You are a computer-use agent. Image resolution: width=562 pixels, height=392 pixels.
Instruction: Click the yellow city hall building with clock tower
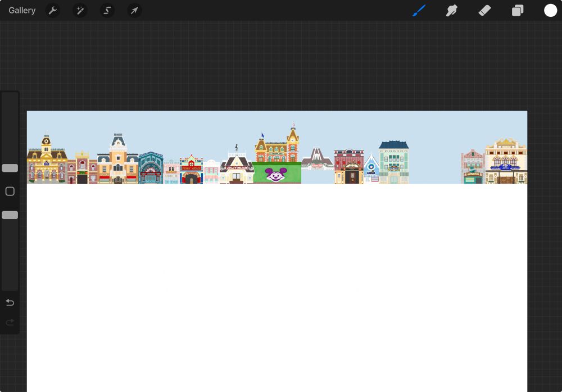click(47, 159)
